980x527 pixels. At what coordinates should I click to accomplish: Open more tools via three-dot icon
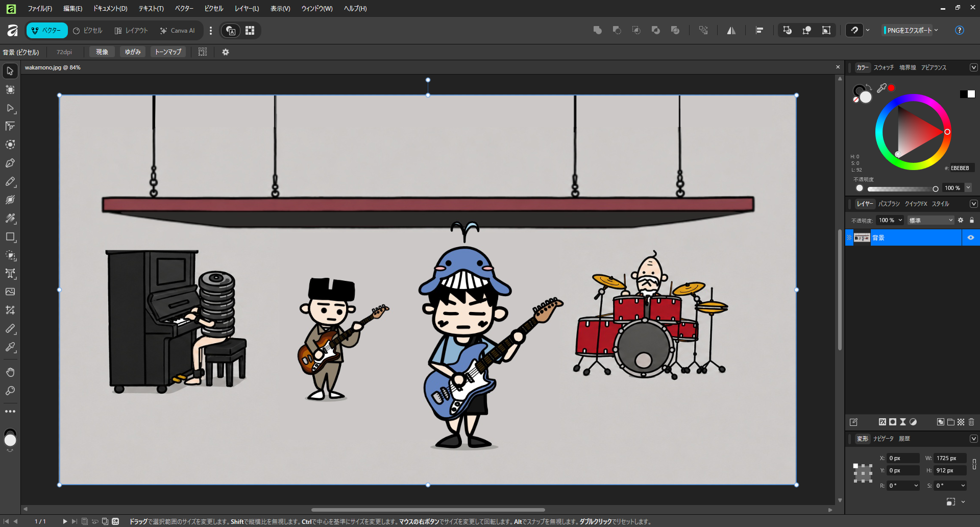[10, 411]
